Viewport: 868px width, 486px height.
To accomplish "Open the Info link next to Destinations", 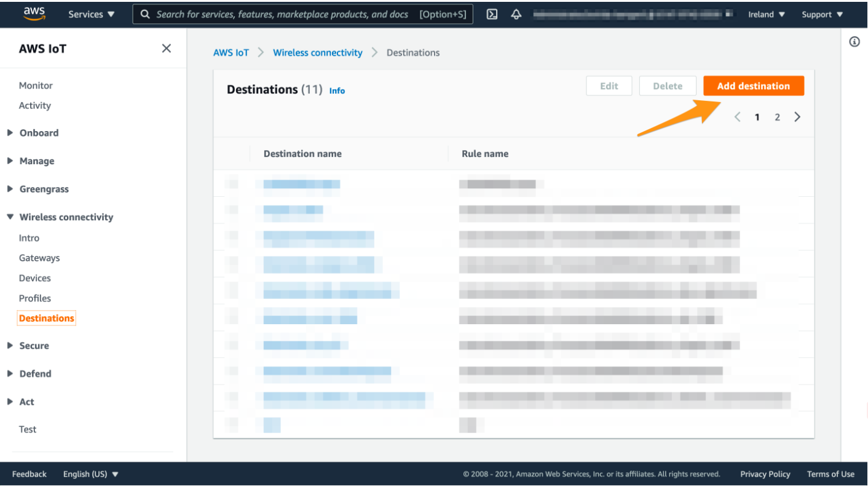I will coord(337,90).
